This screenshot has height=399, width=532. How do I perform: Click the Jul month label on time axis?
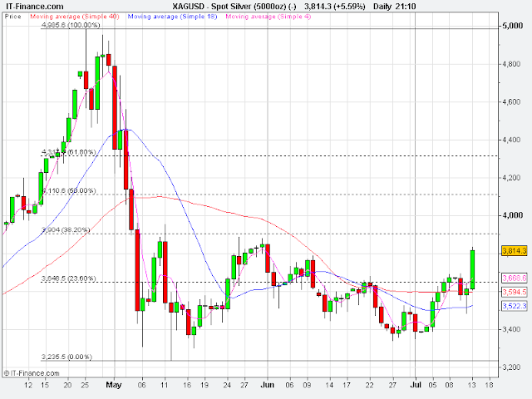pos(416,385)
